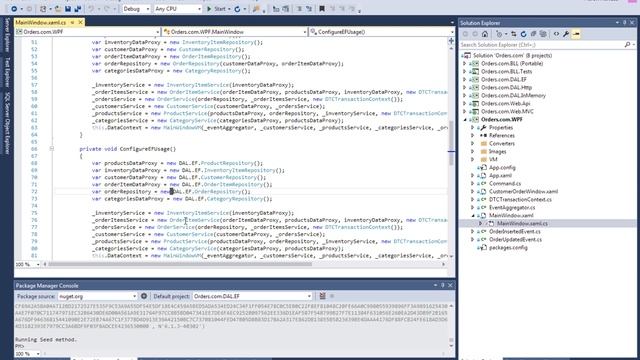The height and width of the screenshot is (360, 640).
Task: Toggle the highlighted Preview Selected Items icon
Action: tap(576, 34)
